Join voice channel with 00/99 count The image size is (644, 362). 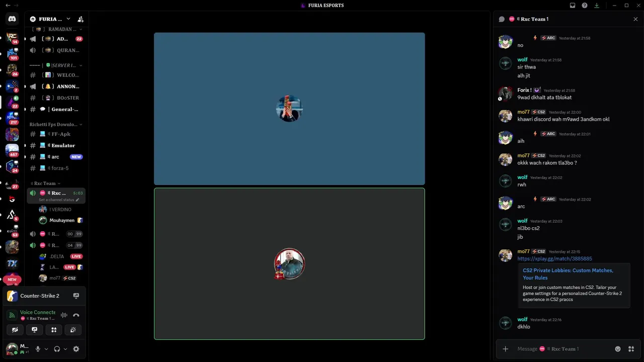(56, 234)
